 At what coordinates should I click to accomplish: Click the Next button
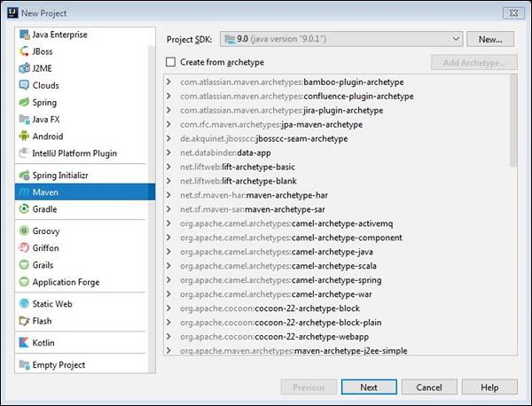[x=368, y=387]
